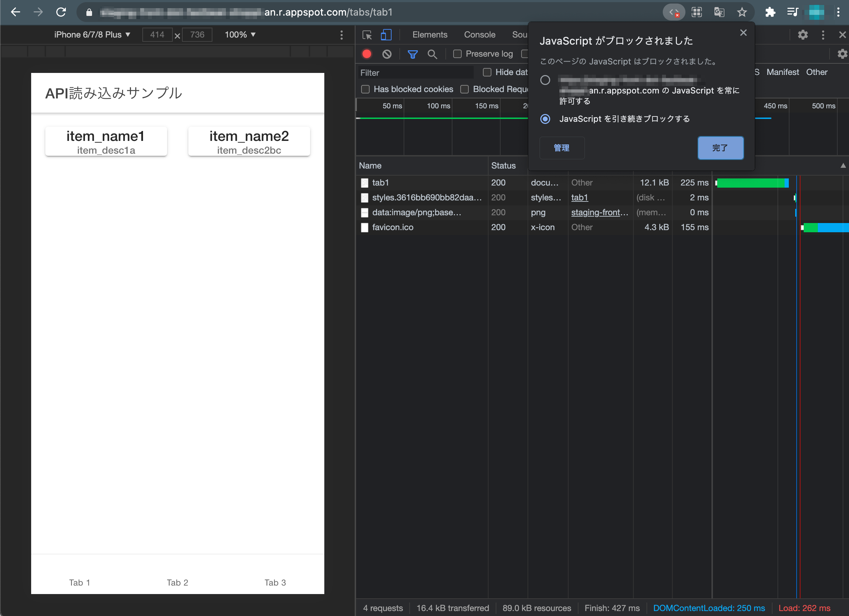849x616 pixels.
Task: Open device toolbar more options menu
Action: pyautogui.click(x=341, y=35)
